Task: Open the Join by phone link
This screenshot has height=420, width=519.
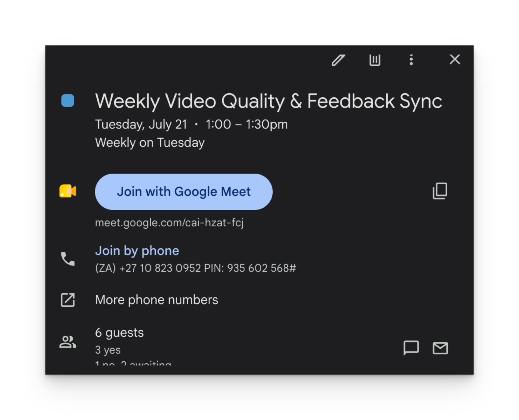Action: click(x=137, y=251)
